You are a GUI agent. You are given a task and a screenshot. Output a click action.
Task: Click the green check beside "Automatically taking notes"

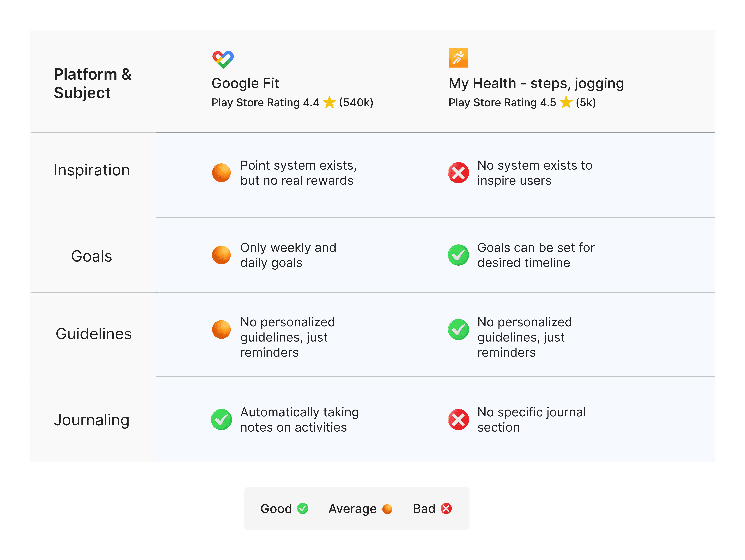[221, 420]
